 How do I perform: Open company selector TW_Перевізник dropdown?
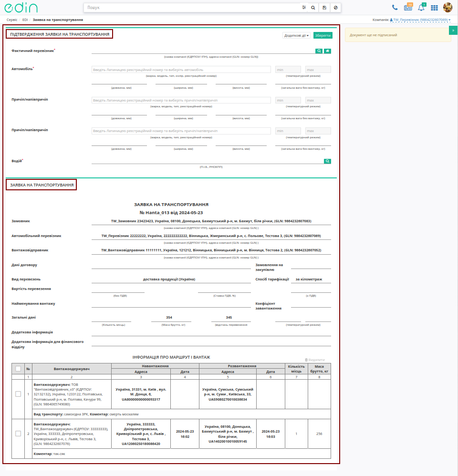point(420,20)
